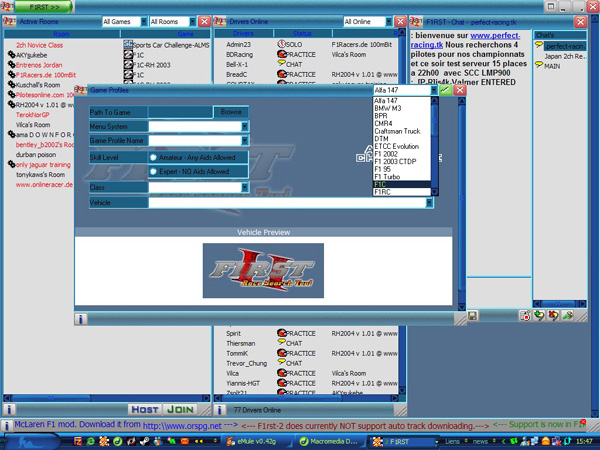Viewport: 600px width, 450px height.
Task: Select the Expert - NO Aids Allowed radio button
Action: [153, 171]
